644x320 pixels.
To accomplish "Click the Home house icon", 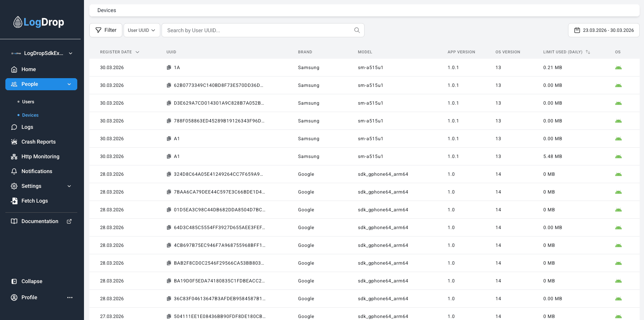I will [x=14, y=69].
